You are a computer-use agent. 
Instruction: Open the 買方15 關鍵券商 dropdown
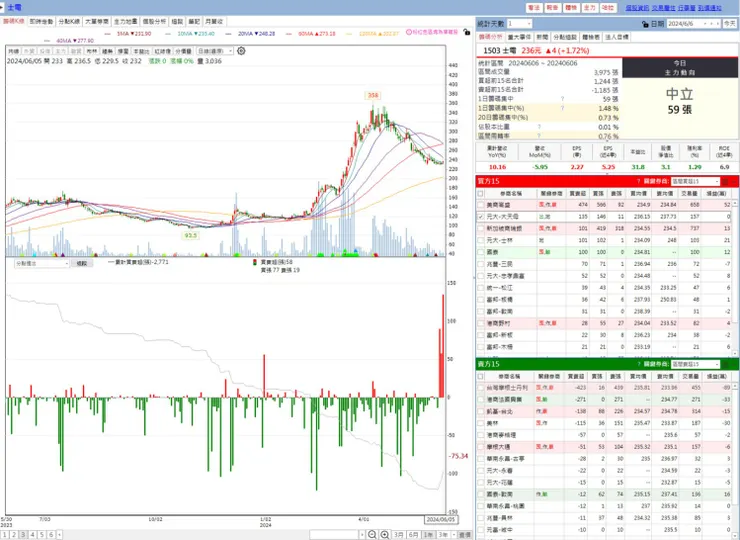click(695, 181)
